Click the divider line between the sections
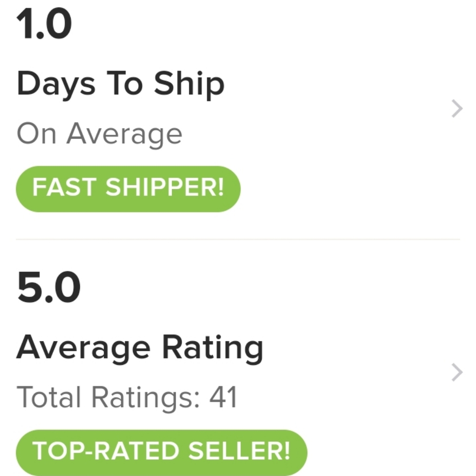The height and width of the screenshot is (476, 476). pyautogui.click(x=238, y=239)
